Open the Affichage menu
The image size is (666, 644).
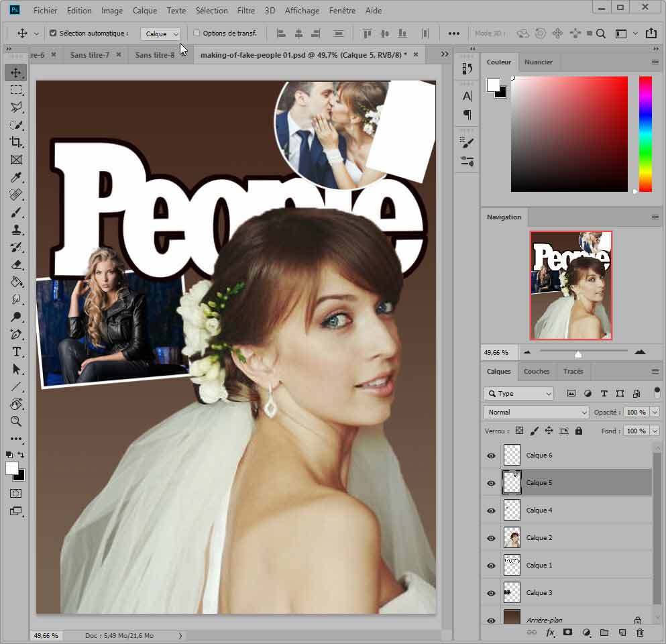(302, 11)
